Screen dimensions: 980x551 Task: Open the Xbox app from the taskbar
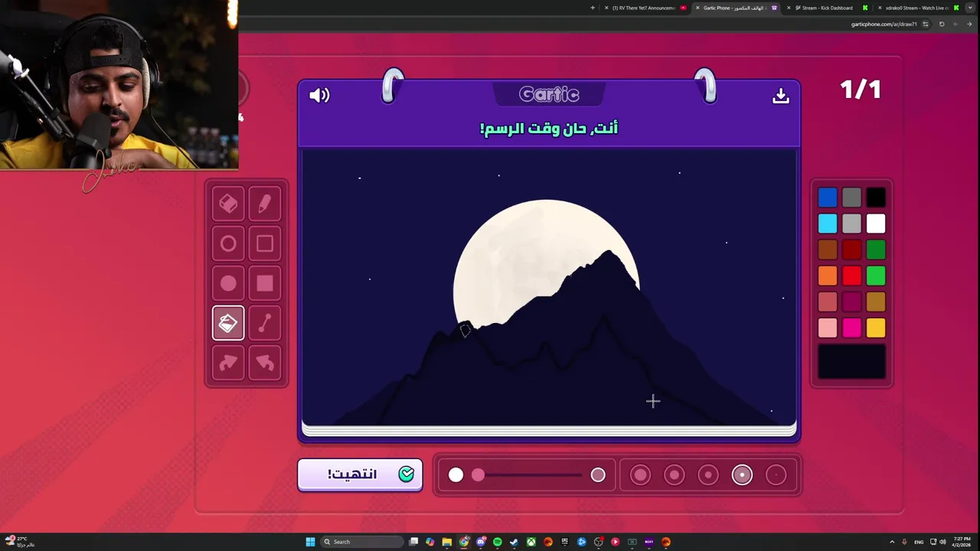[x=531, y=542]
